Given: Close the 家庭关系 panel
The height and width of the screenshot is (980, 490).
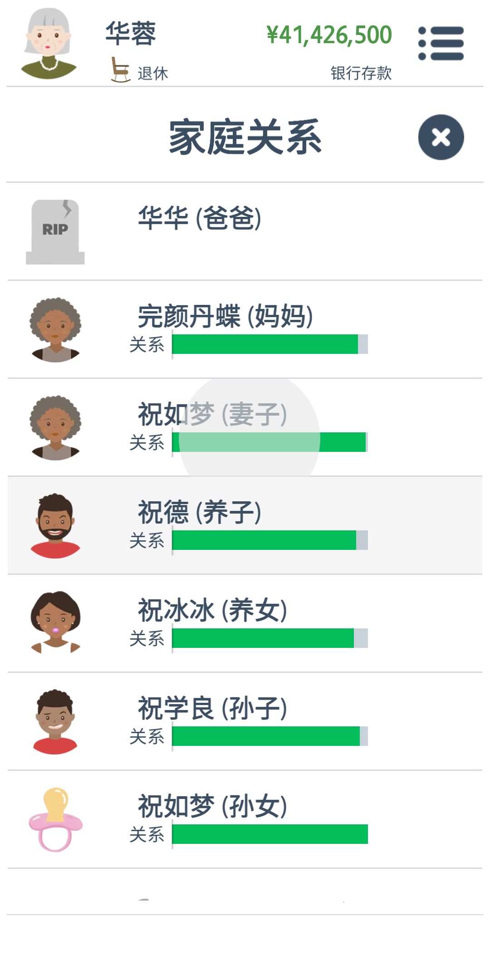Looking at the screenshot, I should point(441,137).
